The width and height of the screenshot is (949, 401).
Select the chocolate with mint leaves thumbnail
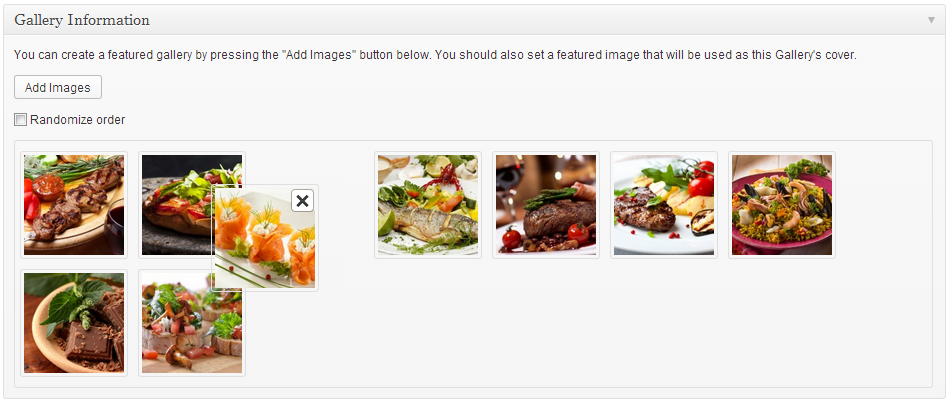(74, 323)
